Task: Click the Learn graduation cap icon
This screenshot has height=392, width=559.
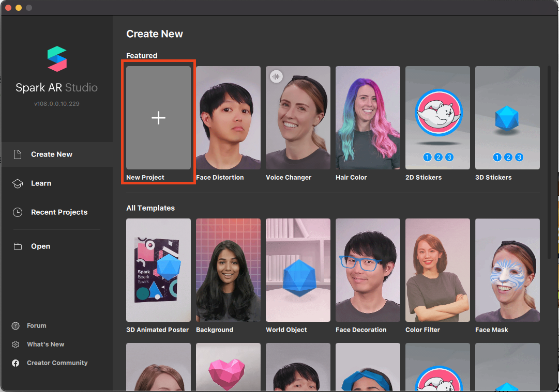Action: [18, 183]
